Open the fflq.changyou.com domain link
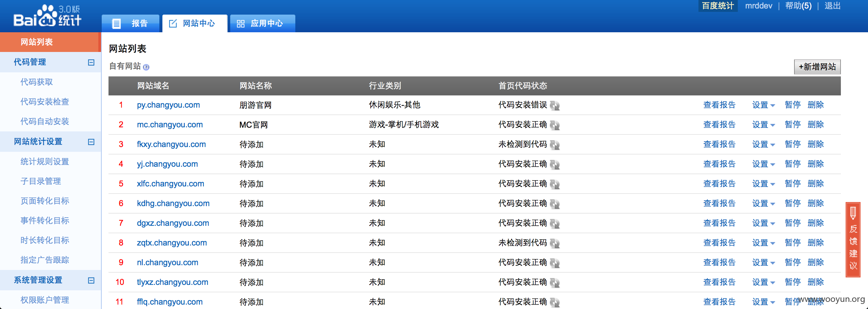868x309 pixels. [x=170, y=302]
